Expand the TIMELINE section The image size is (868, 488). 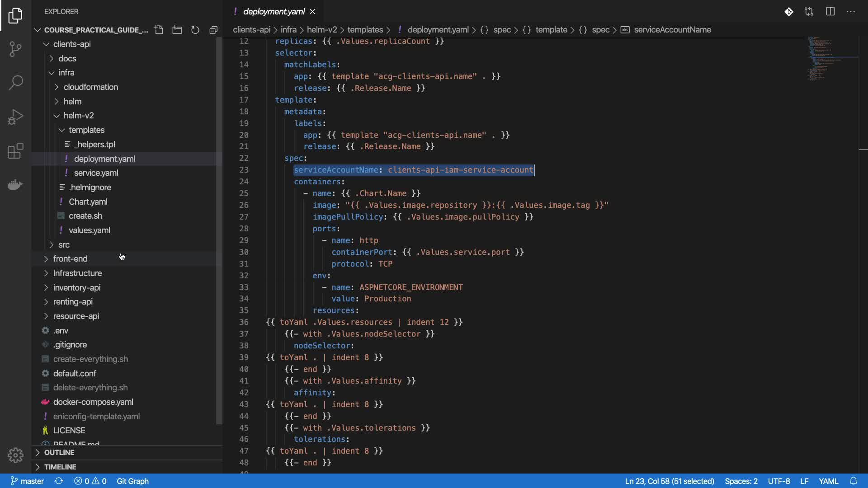60,467
